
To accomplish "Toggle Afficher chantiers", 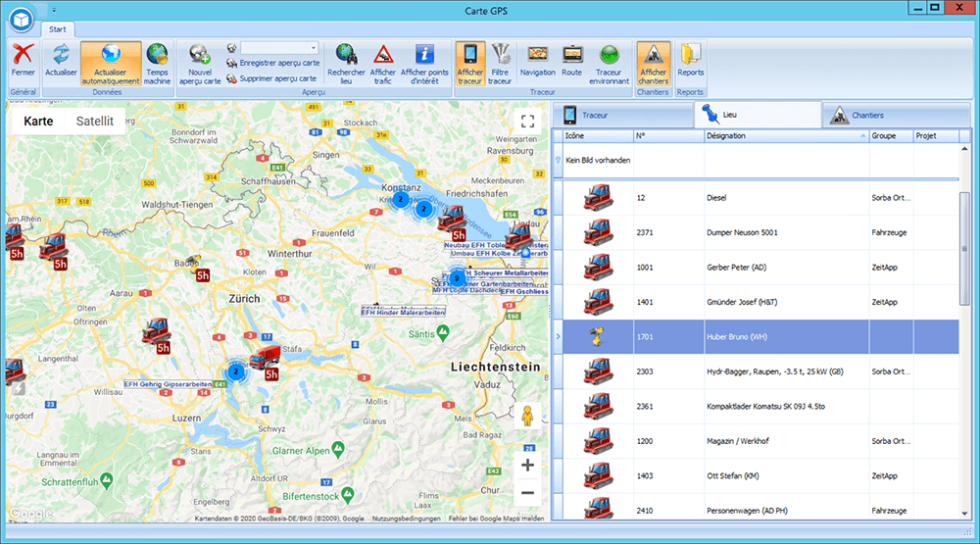I will tap(653, 63).
